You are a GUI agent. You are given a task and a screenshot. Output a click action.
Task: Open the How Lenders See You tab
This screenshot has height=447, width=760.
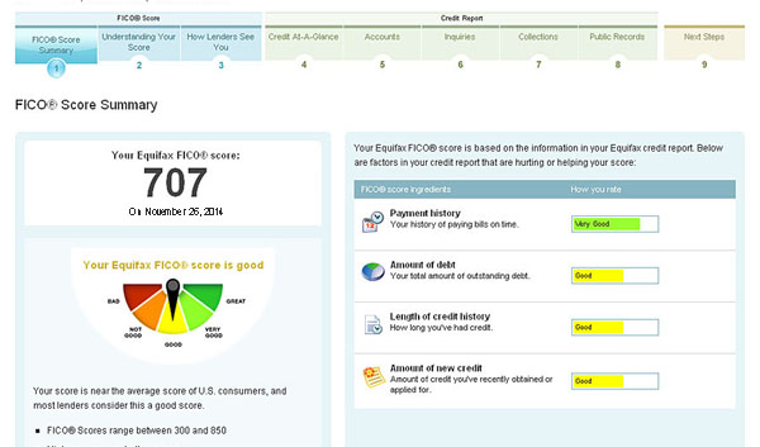click(221, 42)
